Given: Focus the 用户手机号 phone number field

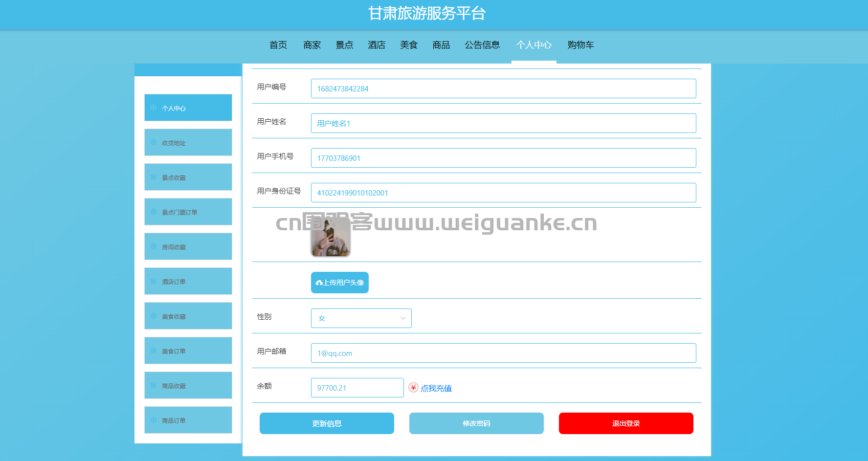Looking at the screenshot, I should 503,158.
